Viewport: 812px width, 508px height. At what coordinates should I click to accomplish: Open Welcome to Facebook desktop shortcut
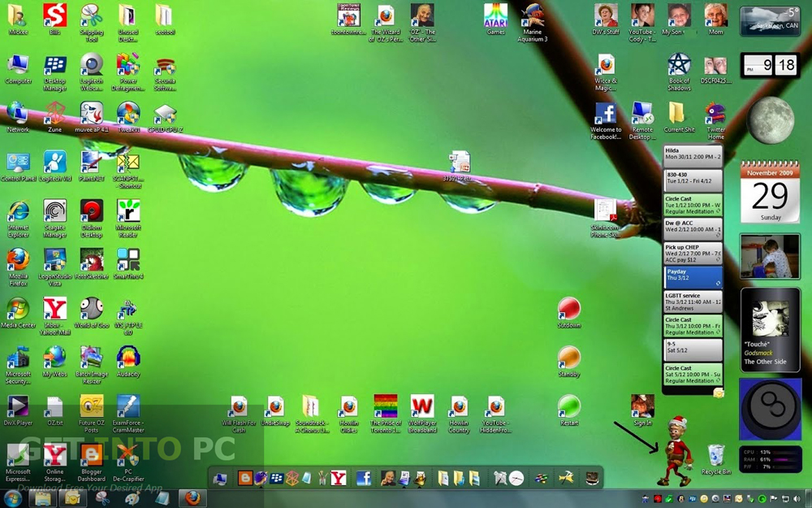coord(606,121)
